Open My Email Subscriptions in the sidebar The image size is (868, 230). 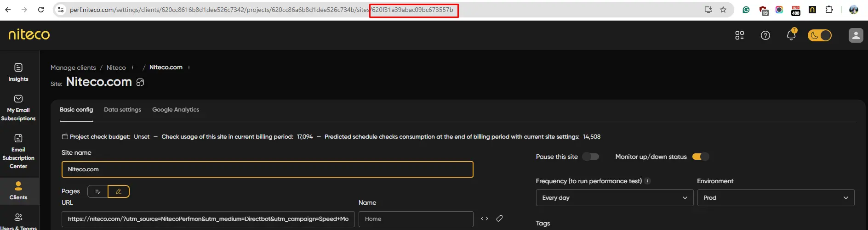(18, 108)
